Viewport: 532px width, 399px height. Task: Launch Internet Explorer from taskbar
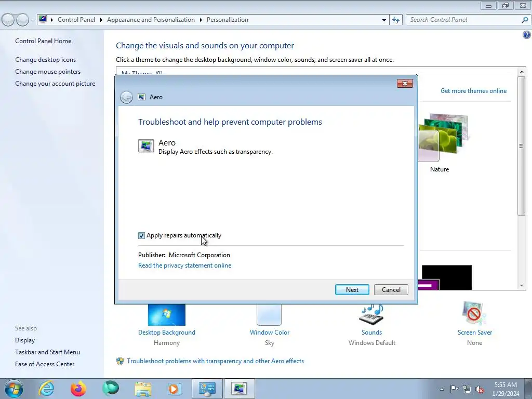46,389
